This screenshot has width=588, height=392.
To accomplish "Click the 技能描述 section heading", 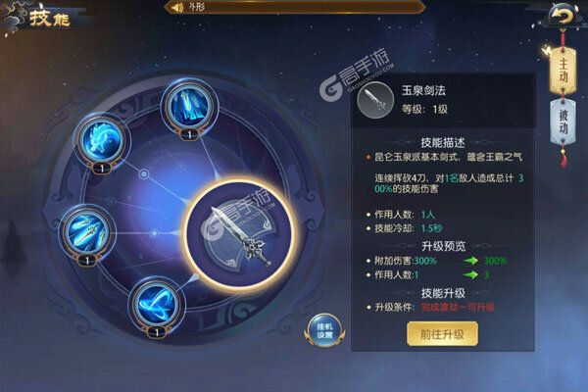I will [x=443, y=142].
